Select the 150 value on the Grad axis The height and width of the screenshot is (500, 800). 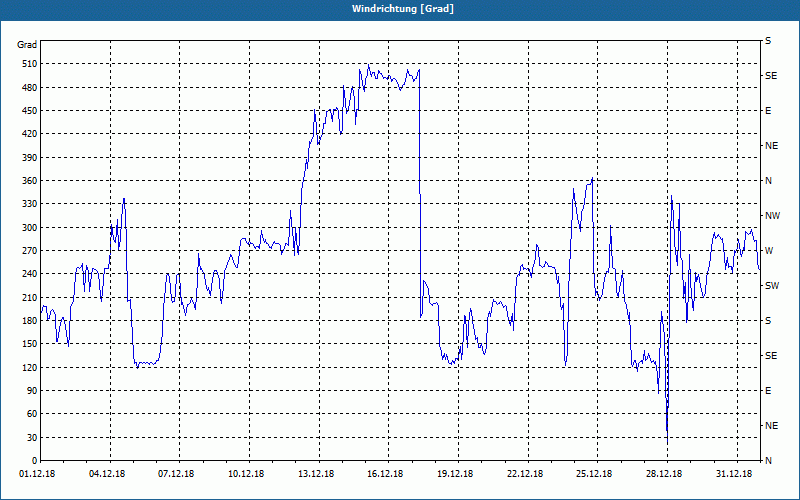tap(30, 344)
